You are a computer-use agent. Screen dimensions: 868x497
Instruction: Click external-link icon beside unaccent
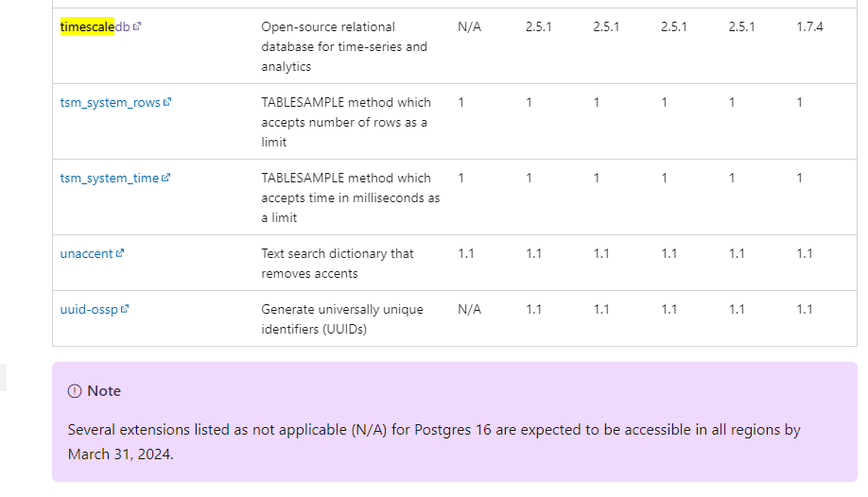point(120,253)
